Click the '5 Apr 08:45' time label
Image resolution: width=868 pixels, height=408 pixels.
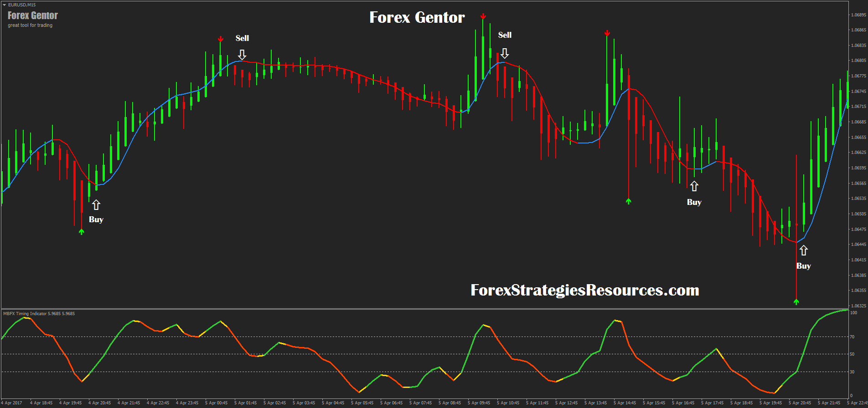[450, 403]
